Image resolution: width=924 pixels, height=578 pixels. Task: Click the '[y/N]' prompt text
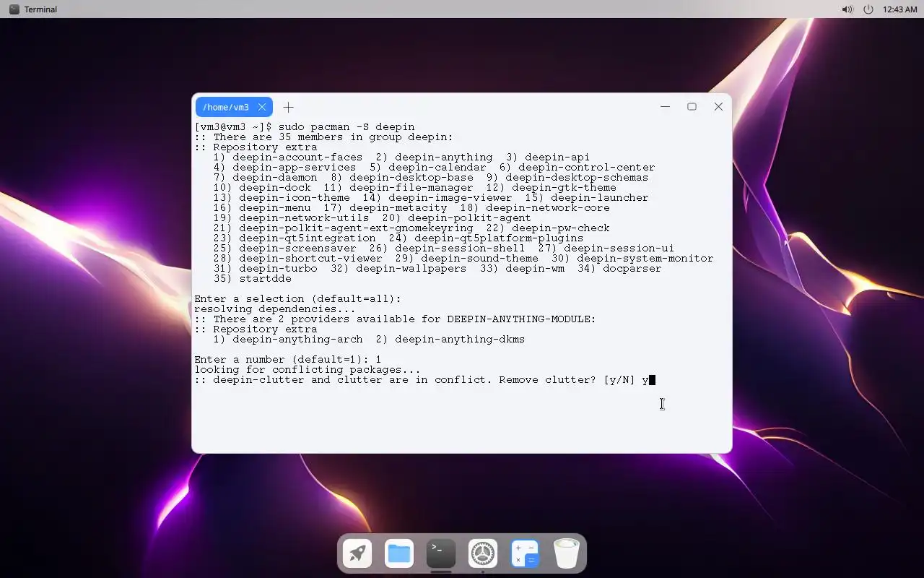click(x=619, y=379)
